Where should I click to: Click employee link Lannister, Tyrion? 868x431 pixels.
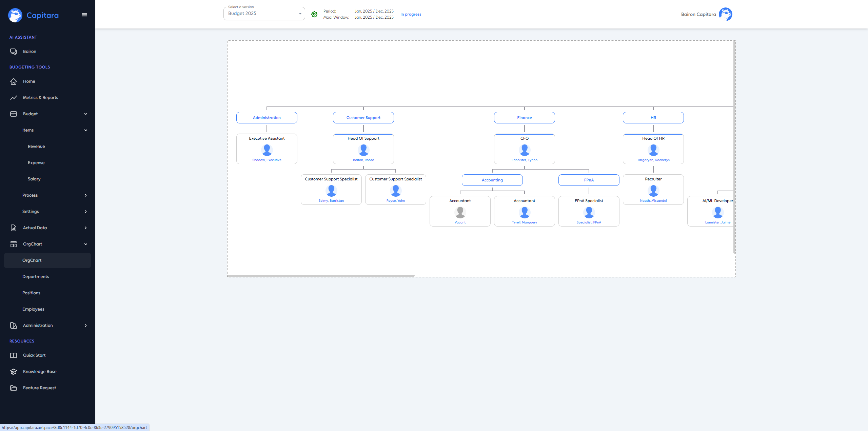click(x=524, y=160)
